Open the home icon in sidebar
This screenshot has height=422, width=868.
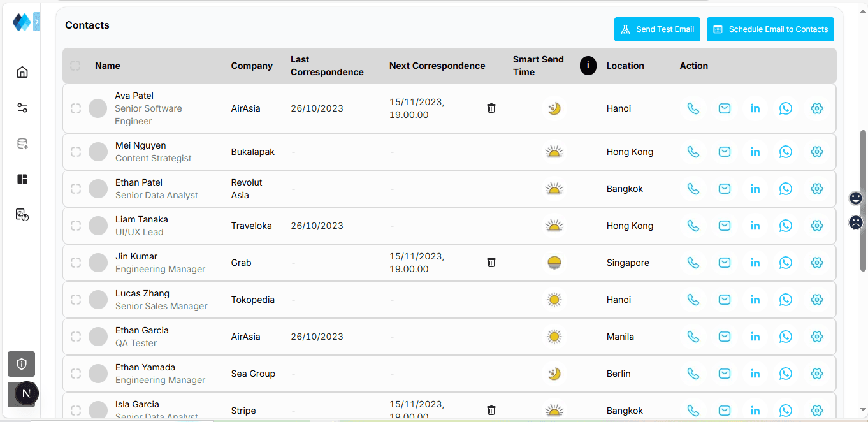22,72
